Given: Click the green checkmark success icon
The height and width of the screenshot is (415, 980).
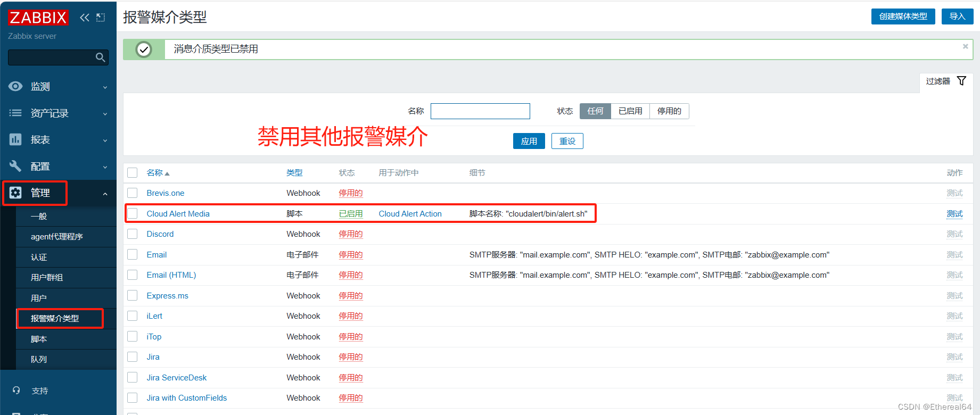Looking at the screenshot, I should 144,49.
